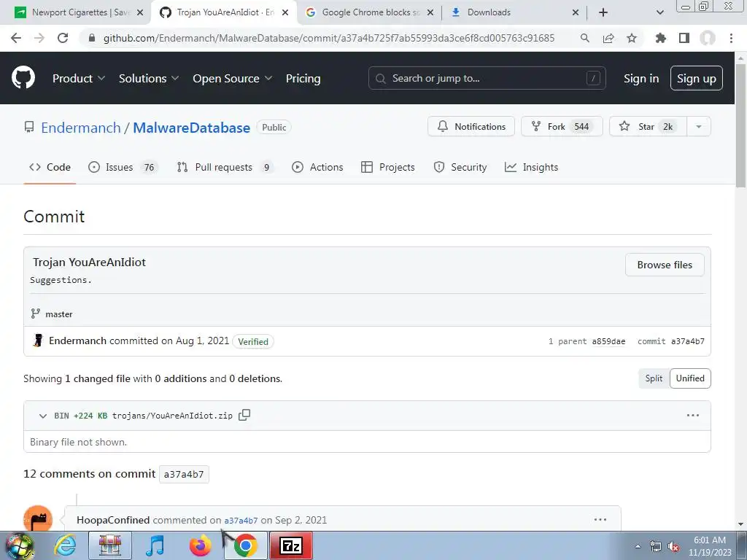Expand the Solutions menu

pos(149,79)
